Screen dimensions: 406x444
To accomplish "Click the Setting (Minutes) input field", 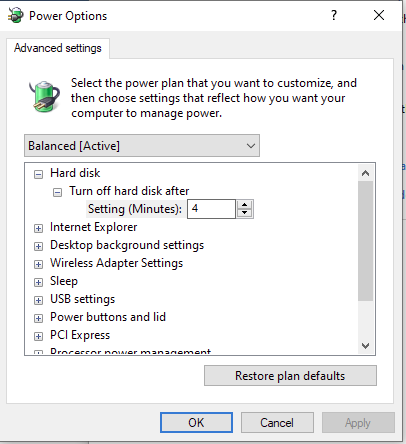I will [x=211, y=209].
